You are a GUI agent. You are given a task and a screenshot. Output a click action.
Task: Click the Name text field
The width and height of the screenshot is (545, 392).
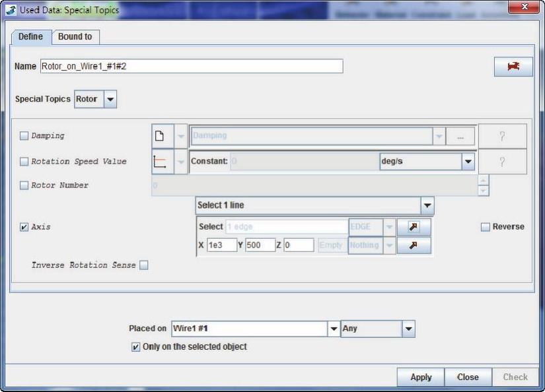[191, 66]
